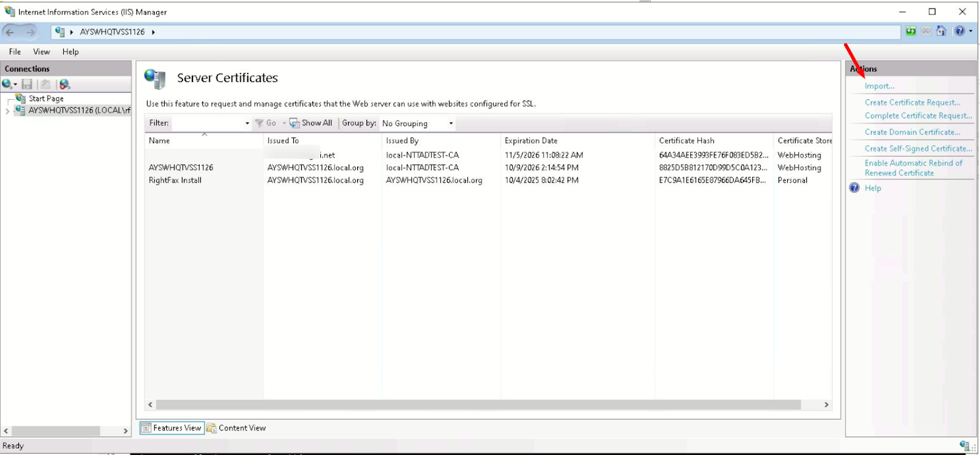Click the Help question icon in Actions pane
Screen dimensions: 980x455
coord(854,188)
